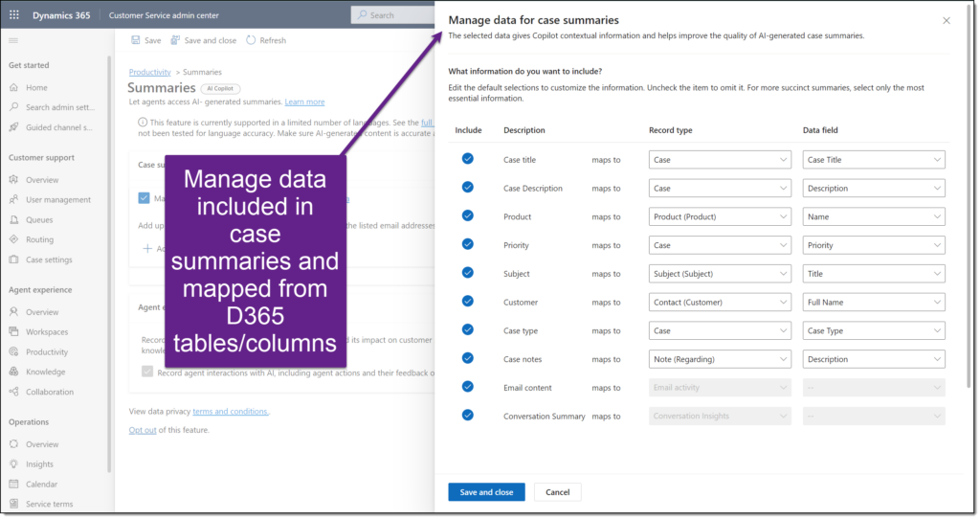Click the User management icon
Image resolution: width=980 pixels, height=519 pixels.
click(13, 199)
